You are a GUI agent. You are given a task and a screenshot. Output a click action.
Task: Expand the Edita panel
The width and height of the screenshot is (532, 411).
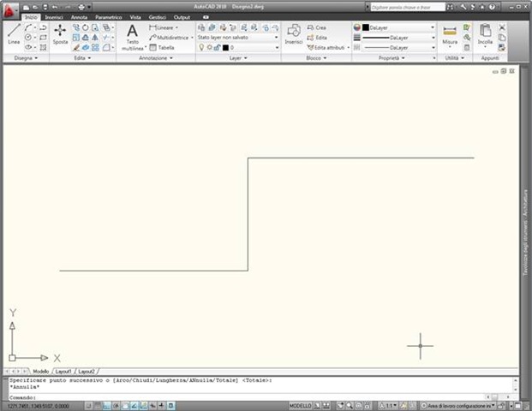(82, 58)
